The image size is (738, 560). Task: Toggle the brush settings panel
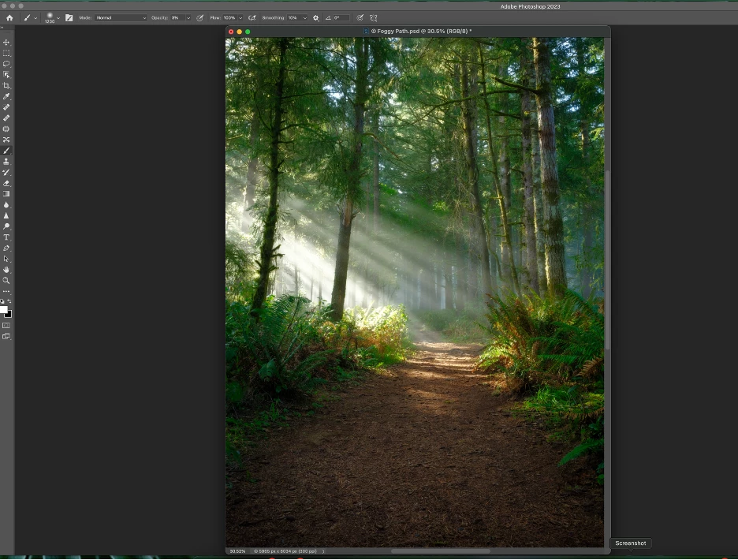click(69, 18)
